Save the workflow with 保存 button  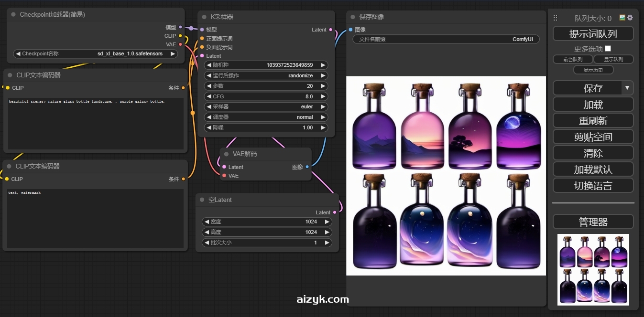[x=589, y=88]
